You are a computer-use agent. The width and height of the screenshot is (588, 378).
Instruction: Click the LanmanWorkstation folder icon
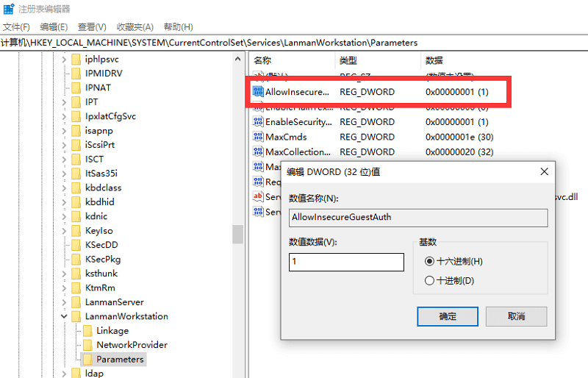point(76,316)
